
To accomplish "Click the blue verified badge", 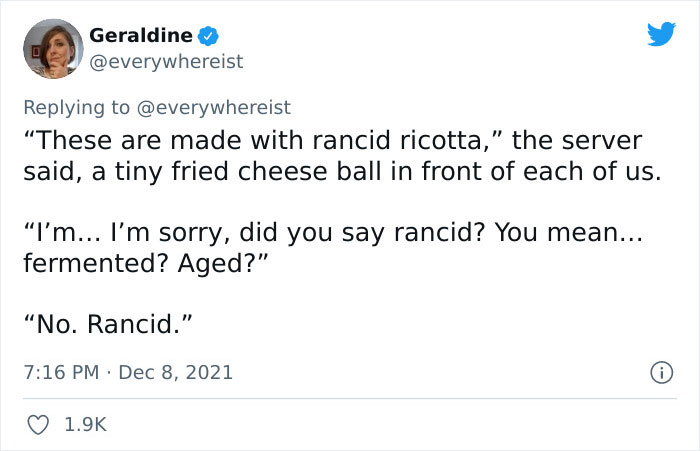I will click(x=208, y=36).
